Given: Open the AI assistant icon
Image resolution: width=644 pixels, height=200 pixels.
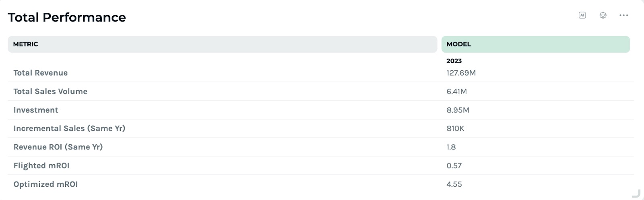Looking at the screenshot, I should pos(582,15).
